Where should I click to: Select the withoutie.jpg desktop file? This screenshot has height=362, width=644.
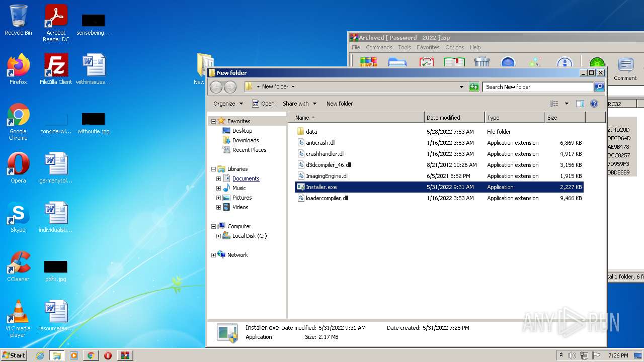(x=94, y=124)
